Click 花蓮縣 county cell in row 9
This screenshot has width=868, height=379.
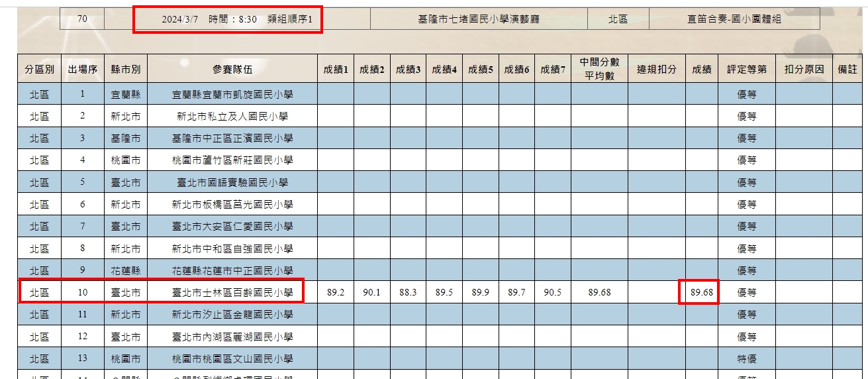(x=126, y=270)
